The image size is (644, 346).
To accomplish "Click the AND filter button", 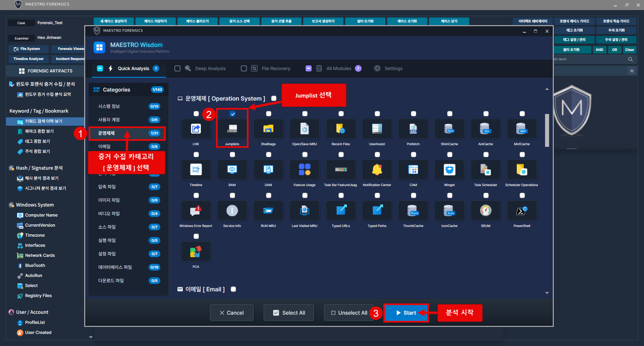I will [x=599, y=50].
